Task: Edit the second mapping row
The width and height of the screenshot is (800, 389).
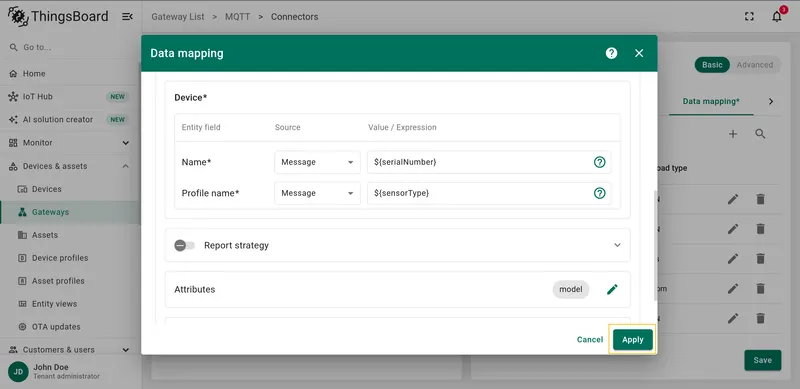Action: pos(733,229)
